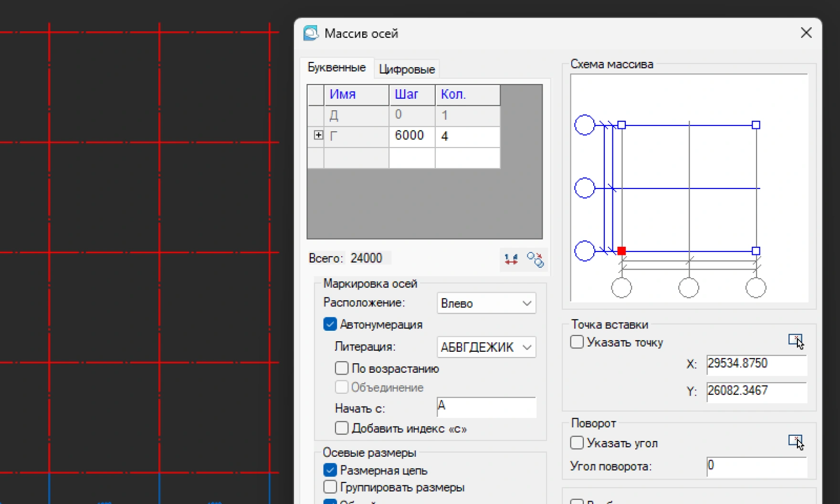Click top-left axis bubble in scheme preview

(584, 125)
